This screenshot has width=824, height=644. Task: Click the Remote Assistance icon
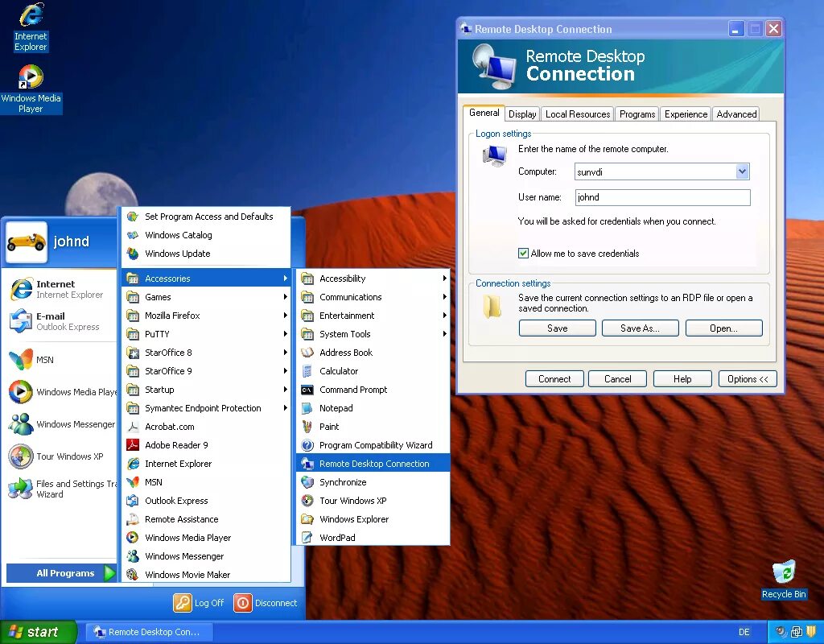(x=133, y=519)
